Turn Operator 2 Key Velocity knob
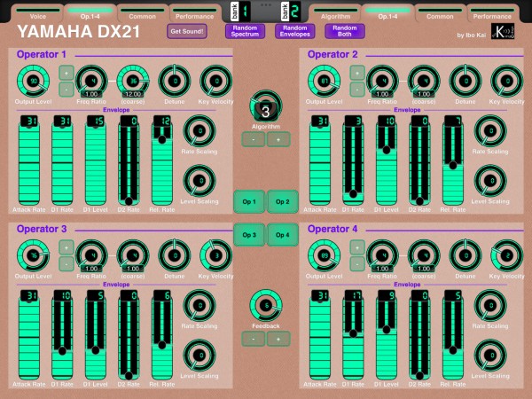The height and width of the screenshot is (399, 532). (507, 82)
